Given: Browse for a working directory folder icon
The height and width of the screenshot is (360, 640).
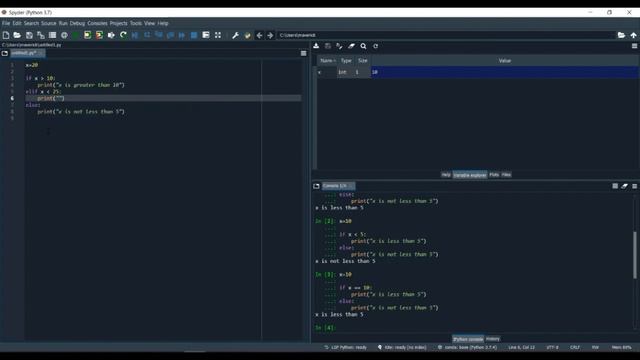Looking at the screenshot, I should click(x=621, y=36).
